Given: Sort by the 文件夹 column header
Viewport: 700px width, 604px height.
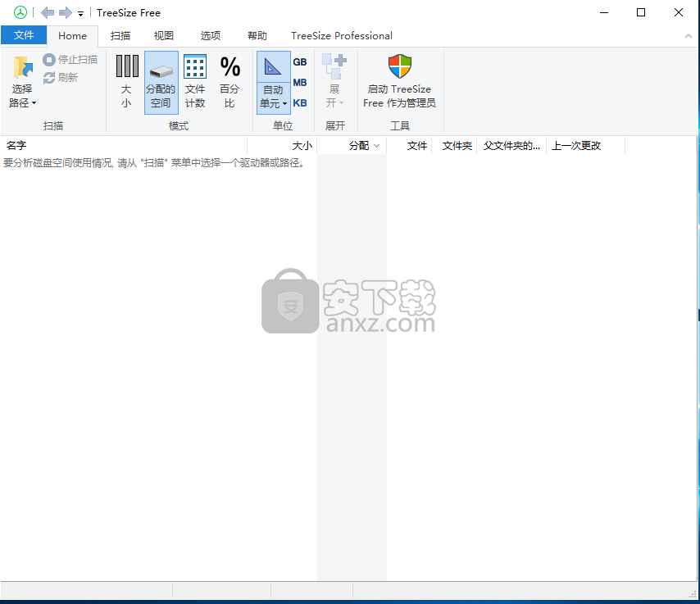Looking at the screenshot, I should (454, 146).
